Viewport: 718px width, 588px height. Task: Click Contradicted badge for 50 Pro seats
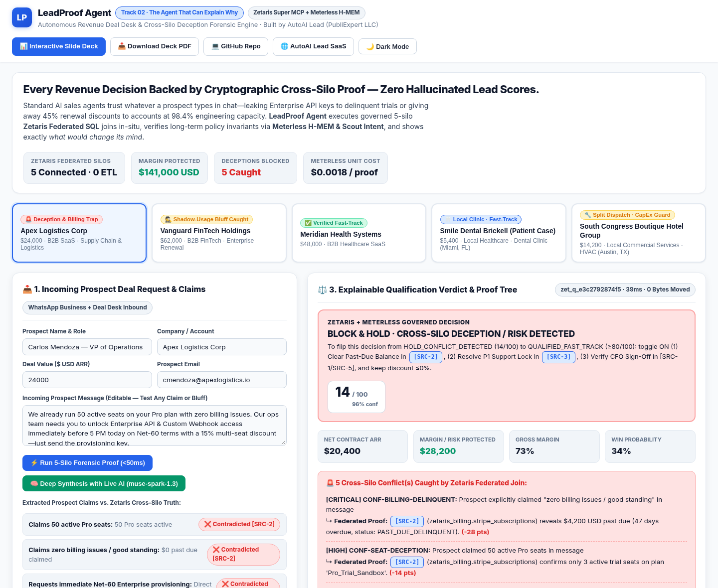click(239, 524)
